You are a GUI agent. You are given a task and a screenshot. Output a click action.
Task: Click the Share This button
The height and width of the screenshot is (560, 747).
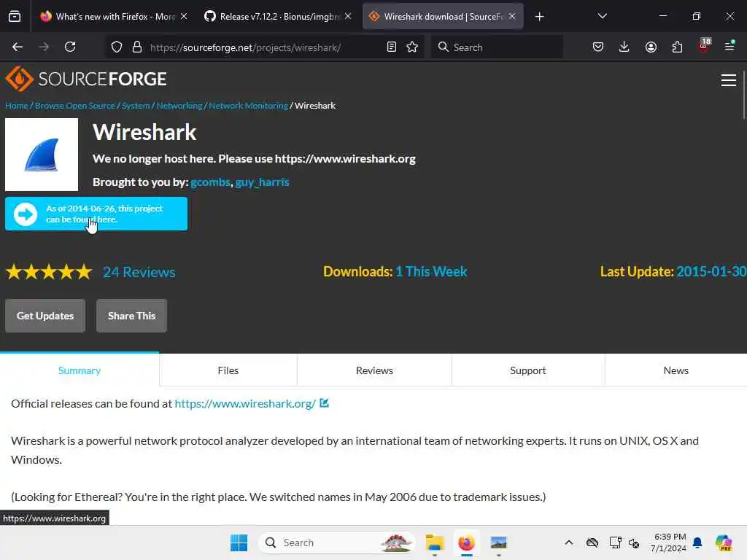131,316
